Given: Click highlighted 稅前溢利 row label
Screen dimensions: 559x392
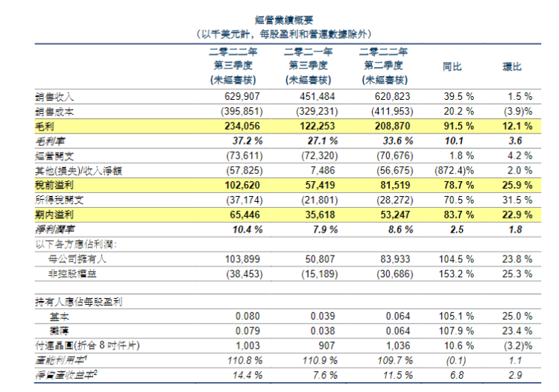Looking at the screenshot, I should pos(54,186).
